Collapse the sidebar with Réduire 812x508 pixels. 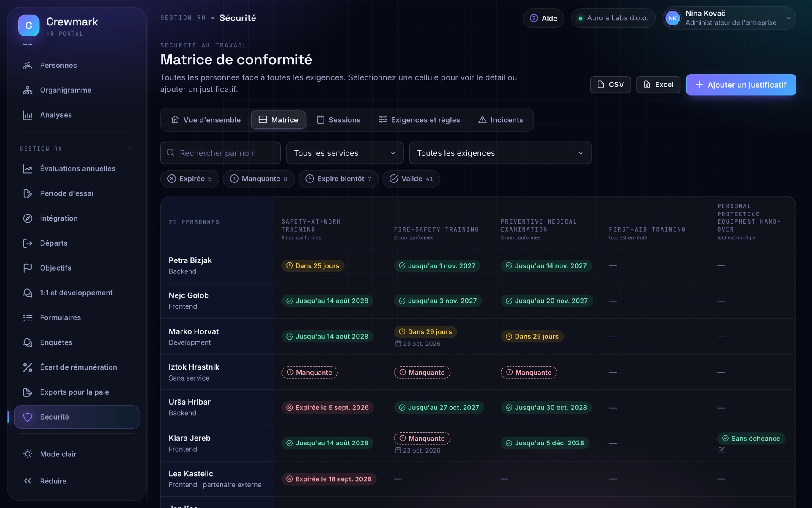click(77, 481)
